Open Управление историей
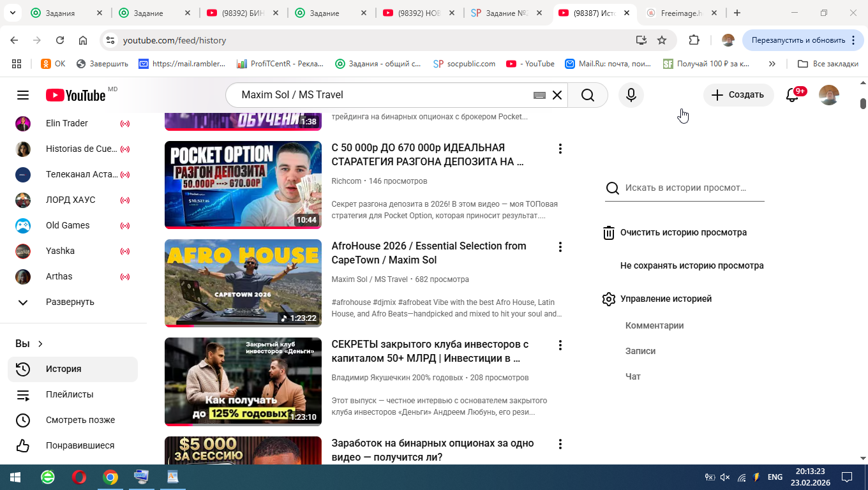Viewport: 868px width, 490px height. 666,299
